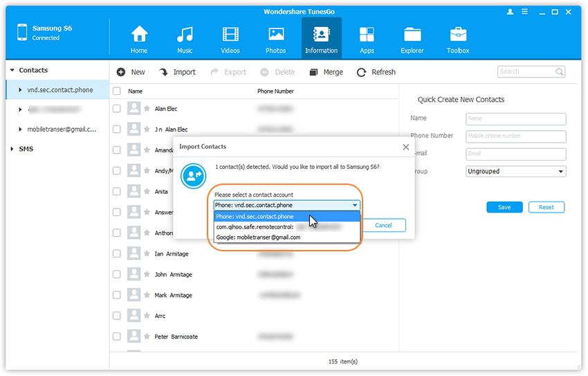Toggle the select-all checkbox beside Name header

coord(117,91)
